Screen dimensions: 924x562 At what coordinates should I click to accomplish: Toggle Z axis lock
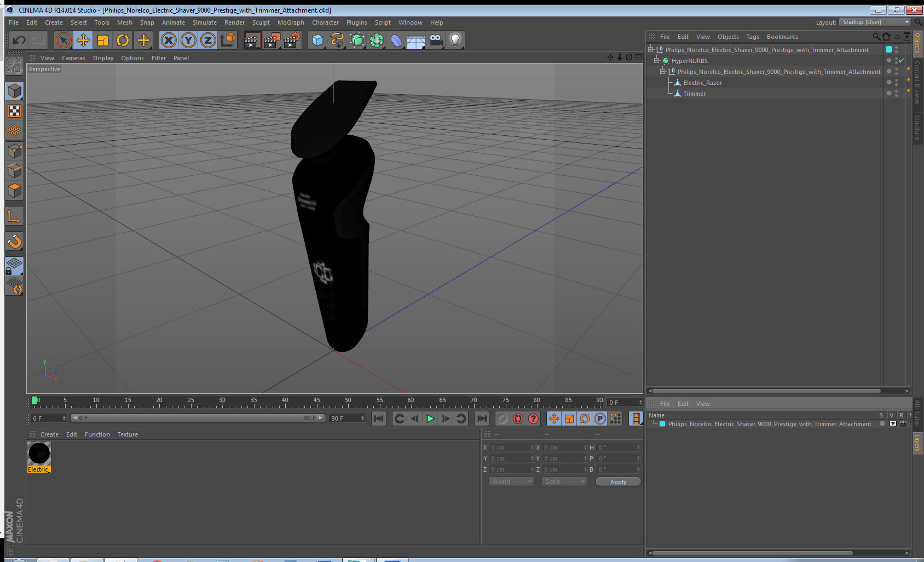pyautogui.click(x=208, y=40)
